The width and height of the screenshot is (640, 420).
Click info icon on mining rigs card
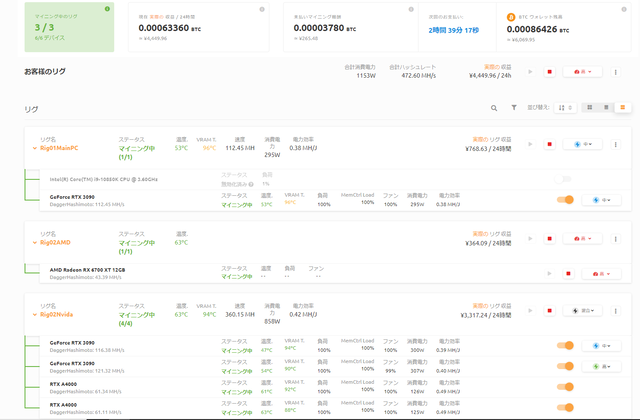tap(107, 9)
